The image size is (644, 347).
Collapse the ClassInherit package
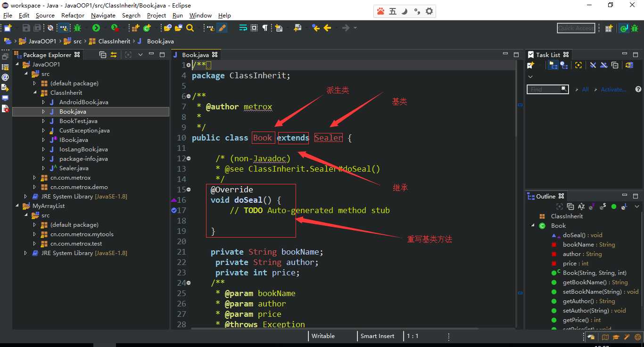click(x=34, y=93)
